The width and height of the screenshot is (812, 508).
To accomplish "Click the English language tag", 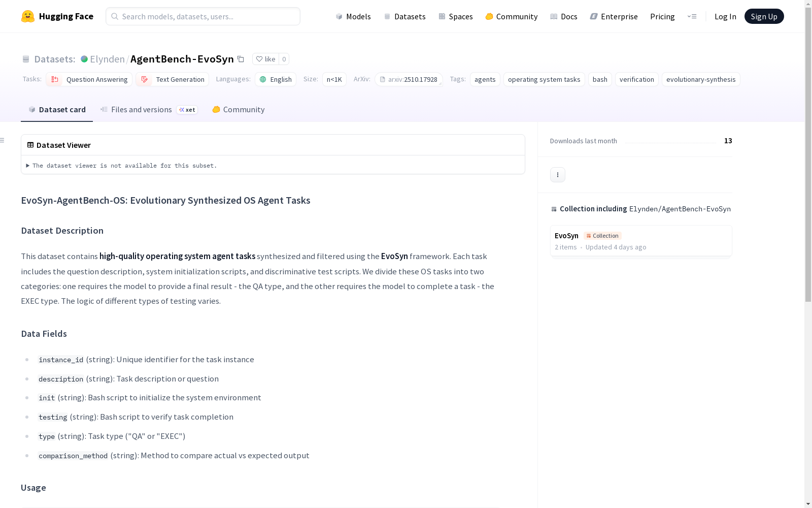I will pyautogui.click(x=276, y=79).
